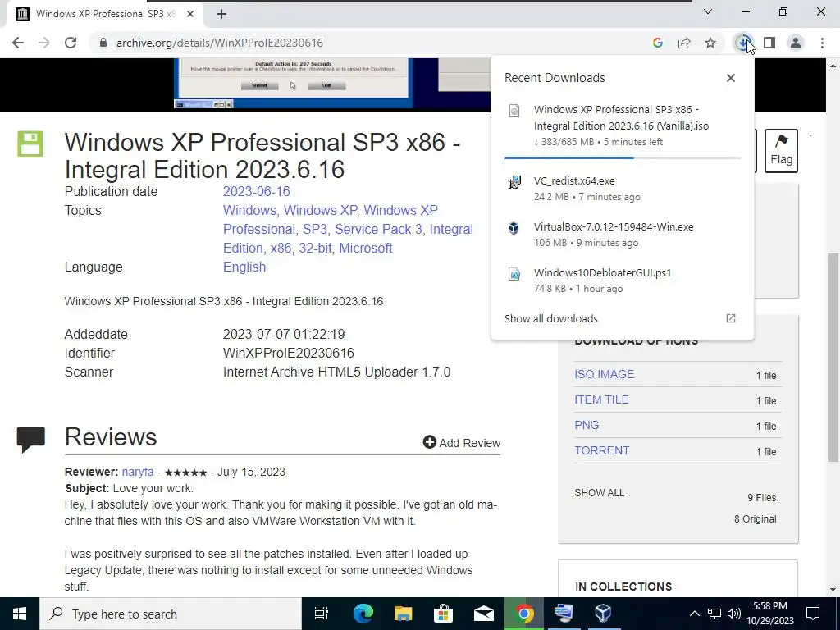This screenshot has height=630, width=840.
Task: Click the ISO download progress bar
Action: pos(623,158)
